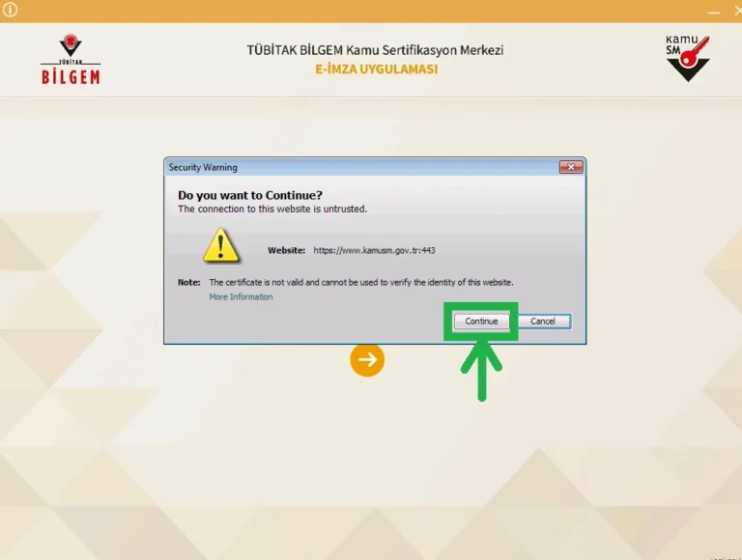742x560 pixels.
Task: Click the yellow warning triangle icon
Action: click(220, 245)
